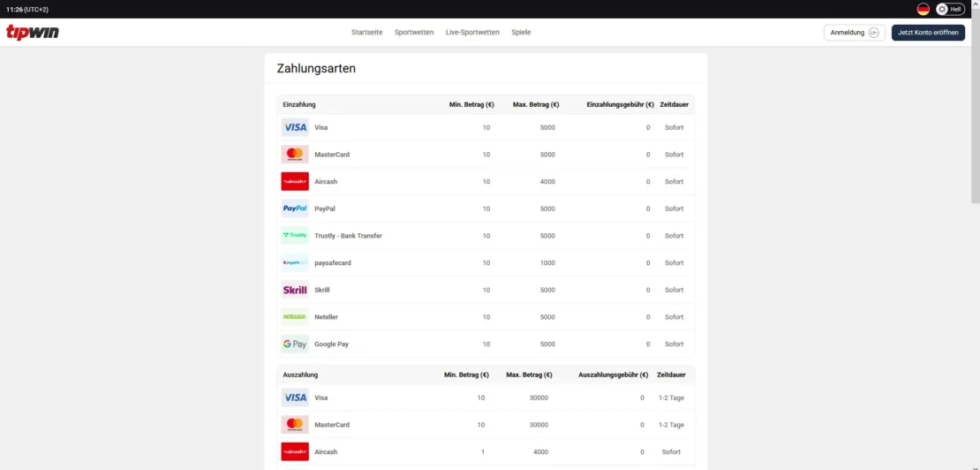Viewport: 980px width, 470px height.
Task: Click the Trustly - Bank Transfer label
Action: tap(348, 236)
